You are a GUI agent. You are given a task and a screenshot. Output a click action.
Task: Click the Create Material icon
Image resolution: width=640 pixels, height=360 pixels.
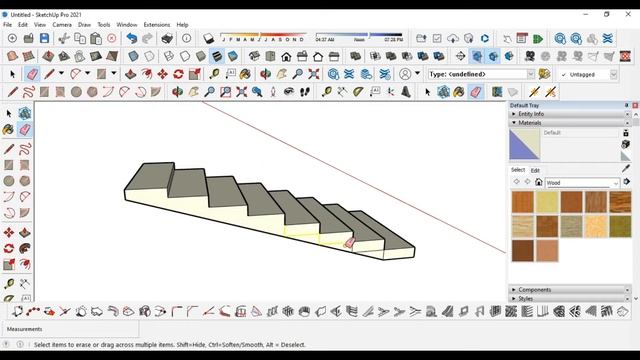[x=626, y=144]
